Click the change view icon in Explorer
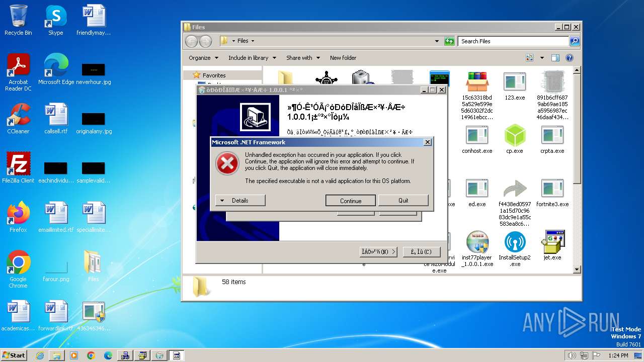644x362 pixels. tap(529, 58)
